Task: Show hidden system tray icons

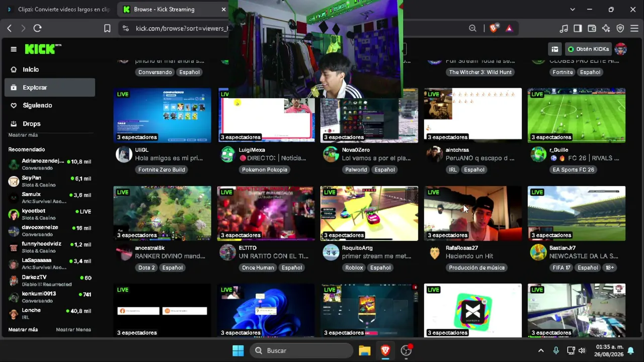Action: (541, 351)
